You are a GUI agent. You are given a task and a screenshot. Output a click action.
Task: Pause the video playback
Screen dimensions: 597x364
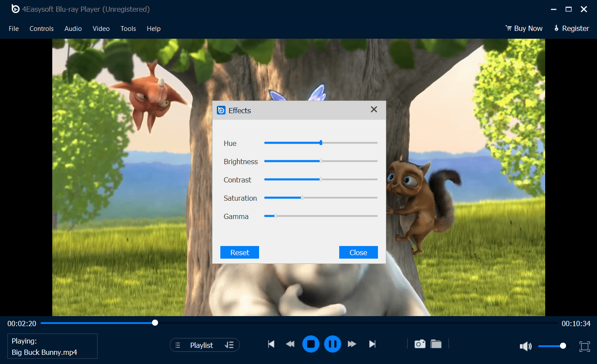[x=333, y=344]
